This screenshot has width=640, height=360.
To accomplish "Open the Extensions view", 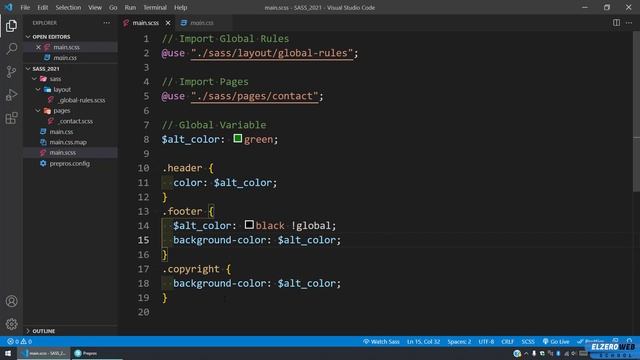I will [x=11, y=118].
